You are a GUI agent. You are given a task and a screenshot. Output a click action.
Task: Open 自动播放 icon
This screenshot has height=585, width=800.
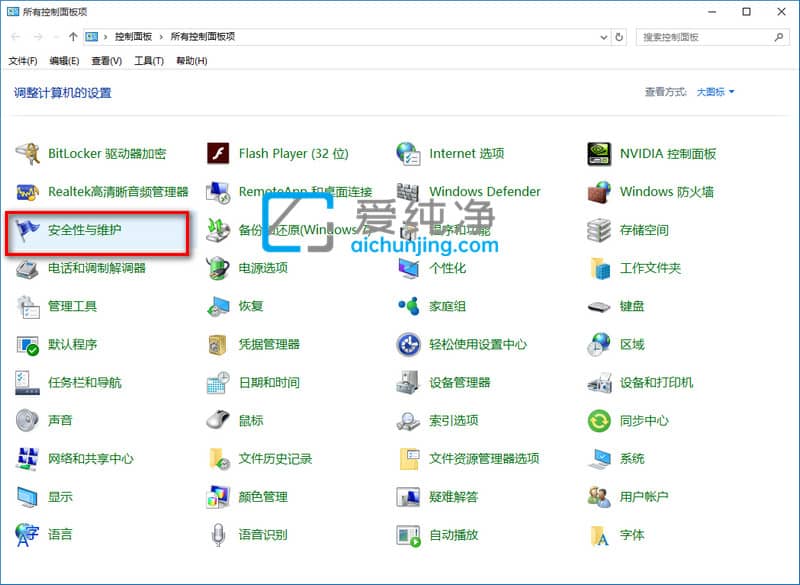tap(409, 535)
